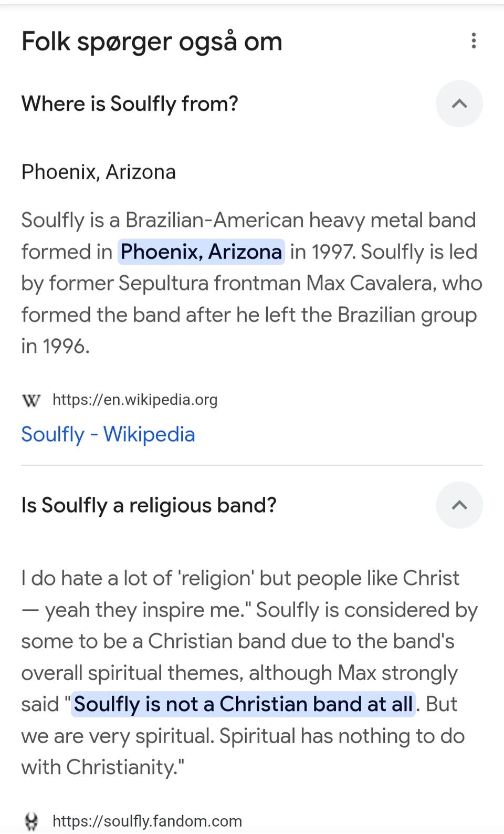Click quote starting "I do hate a lot"
This screenshot has height=834, width=504.
(240, 578)
